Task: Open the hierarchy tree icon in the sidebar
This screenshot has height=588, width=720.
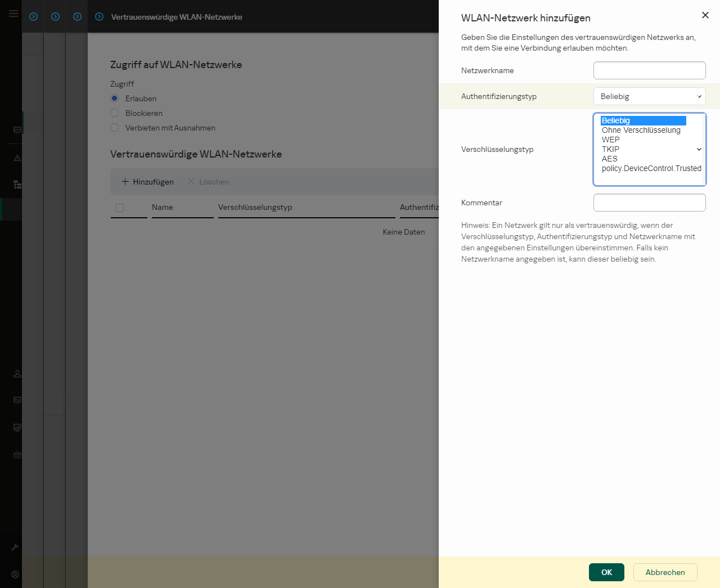Action: tap(17, 185)
